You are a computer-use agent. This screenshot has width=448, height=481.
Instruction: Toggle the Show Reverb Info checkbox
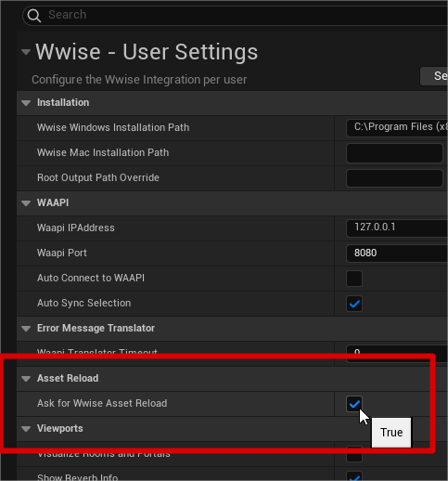[354, 476]
